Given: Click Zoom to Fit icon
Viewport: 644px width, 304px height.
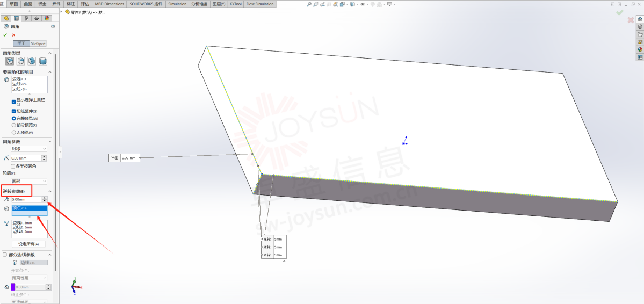Looking at the screenshot, I should point(309,4).
